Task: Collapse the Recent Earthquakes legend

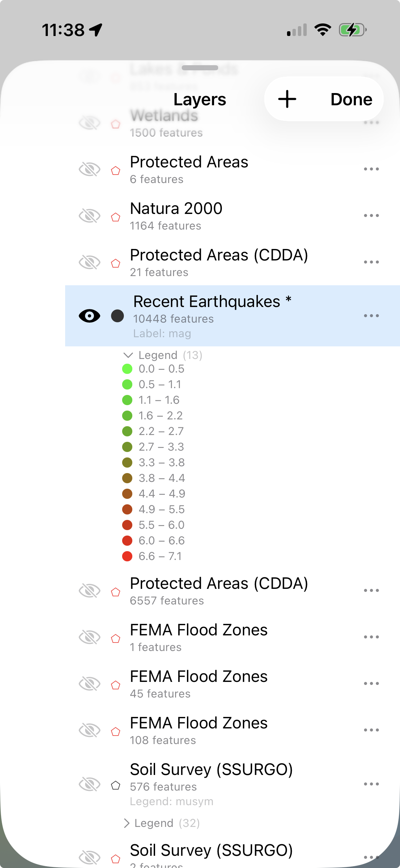Action: click(128, 355)
